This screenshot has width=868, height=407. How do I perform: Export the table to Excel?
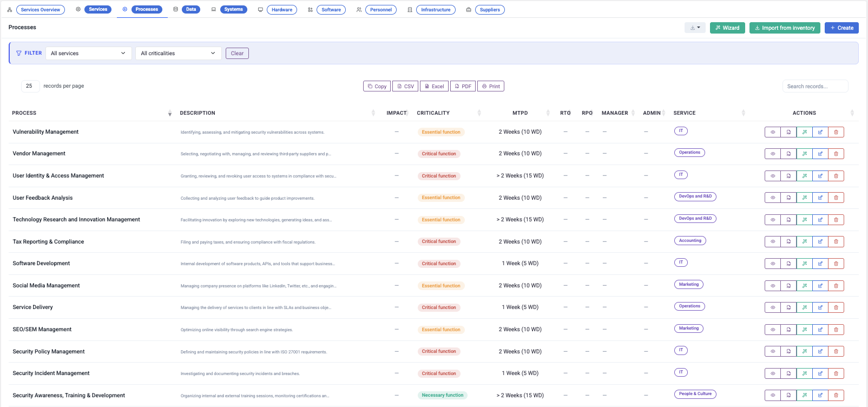pos(434,86)
